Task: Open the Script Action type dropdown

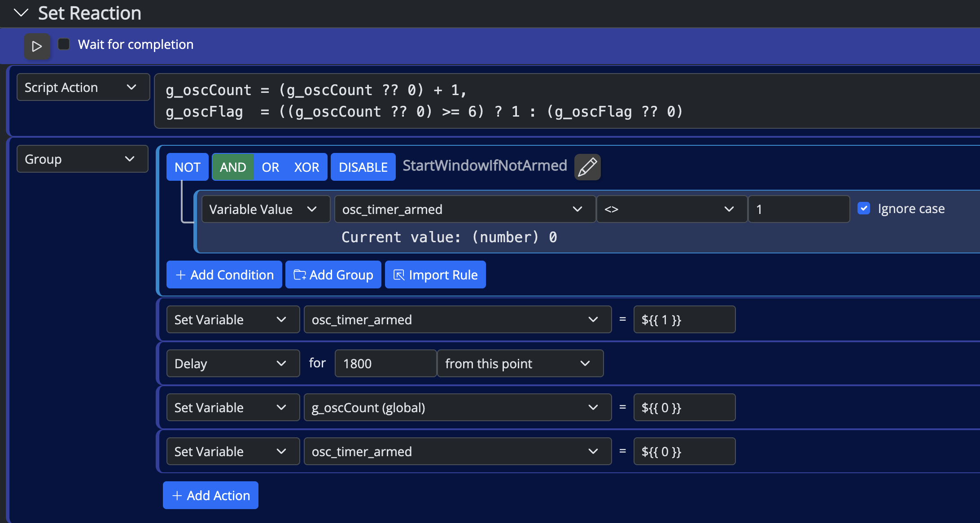Action: pos(83,87)
